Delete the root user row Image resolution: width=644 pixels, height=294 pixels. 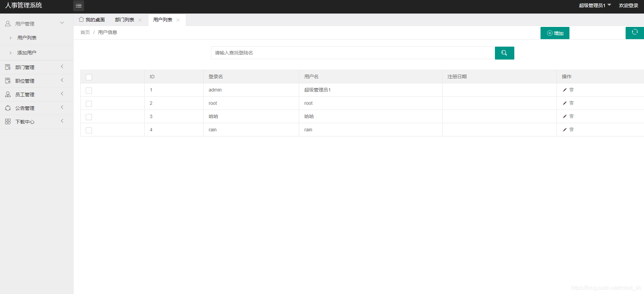571,103
